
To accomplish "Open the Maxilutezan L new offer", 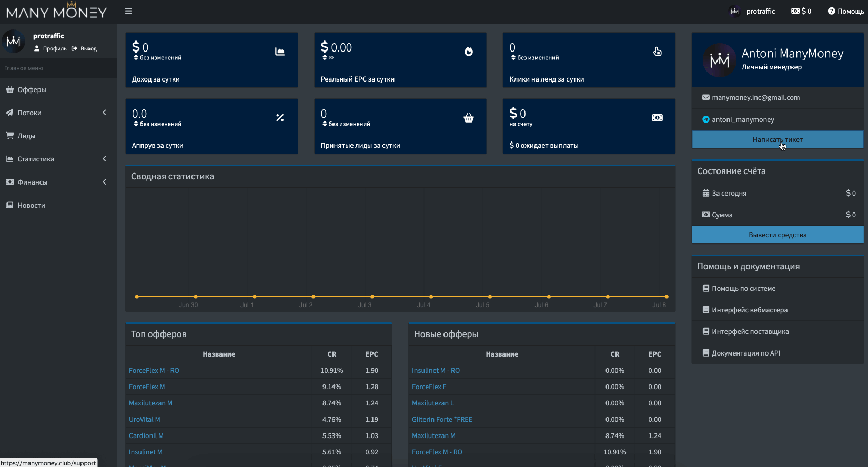I will click(433, 403).
